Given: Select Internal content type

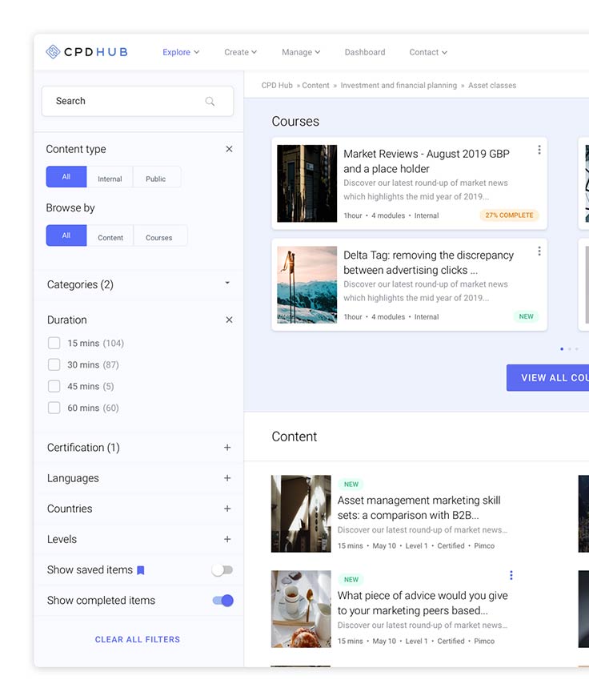Looking at the screenshot, I should (x=110, y=177).
